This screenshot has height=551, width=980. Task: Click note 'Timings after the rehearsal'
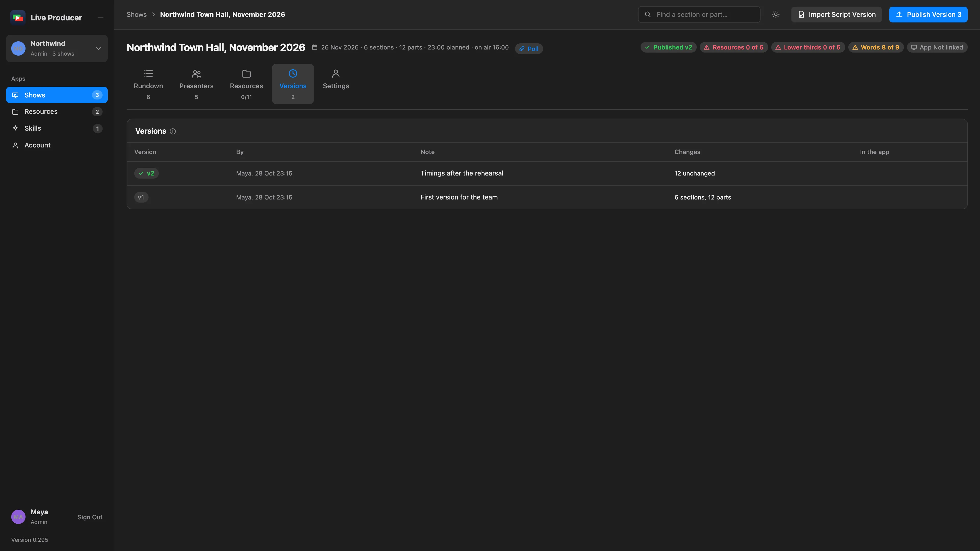462,173
